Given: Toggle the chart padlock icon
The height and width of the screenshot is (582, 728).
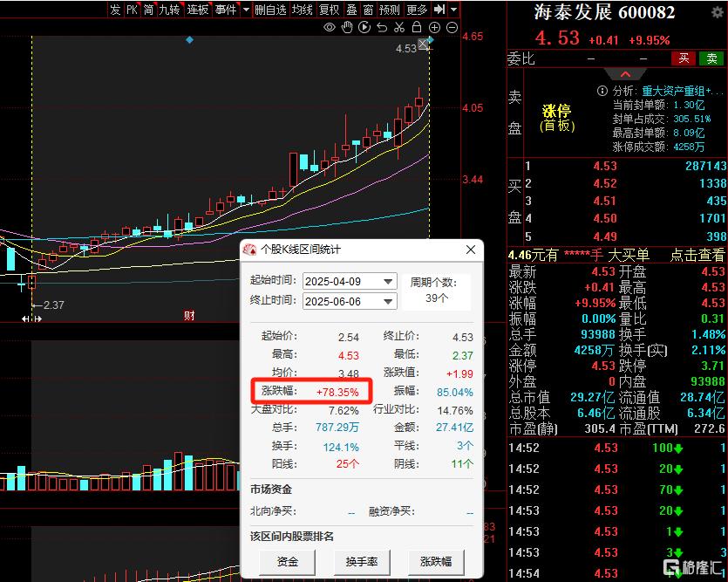Looking at the screenshot, I should pos(417,27).
